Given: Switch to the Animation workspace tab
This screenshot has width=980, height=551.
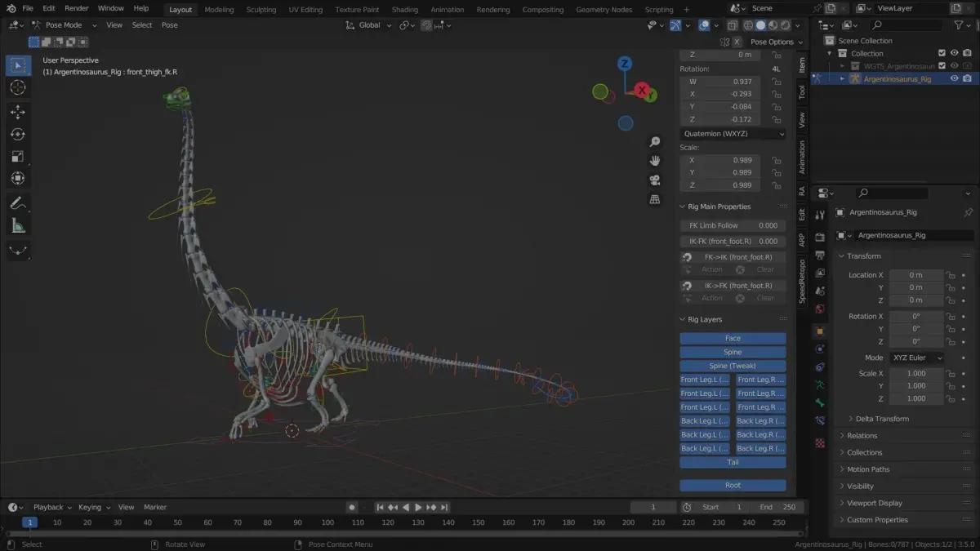Looking at the screenshot, I should point(447,10).
